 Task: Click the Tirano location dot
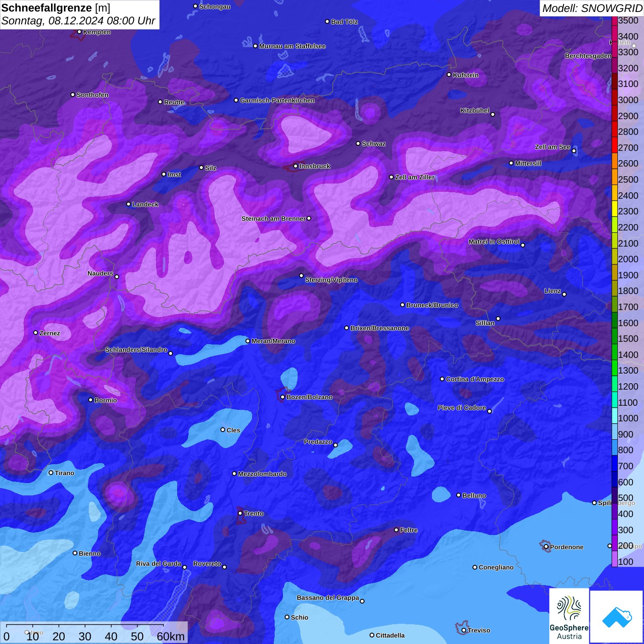coord(51,472)
